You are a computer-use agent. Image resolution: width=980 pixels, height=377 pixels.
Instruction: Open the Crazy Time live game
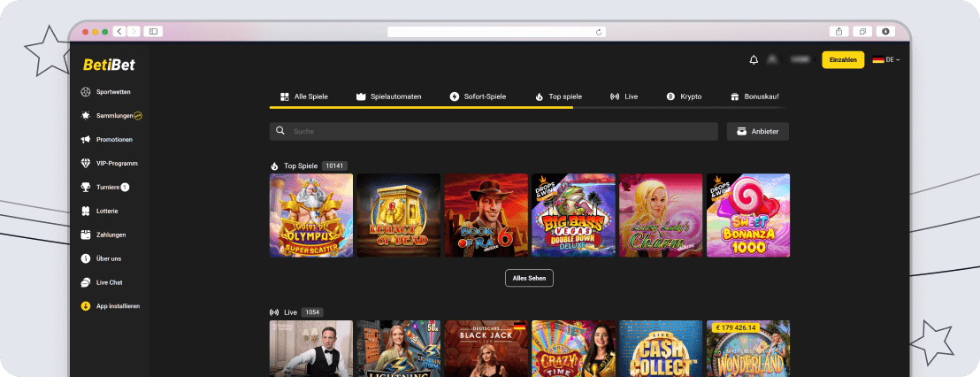pos(574,349)
